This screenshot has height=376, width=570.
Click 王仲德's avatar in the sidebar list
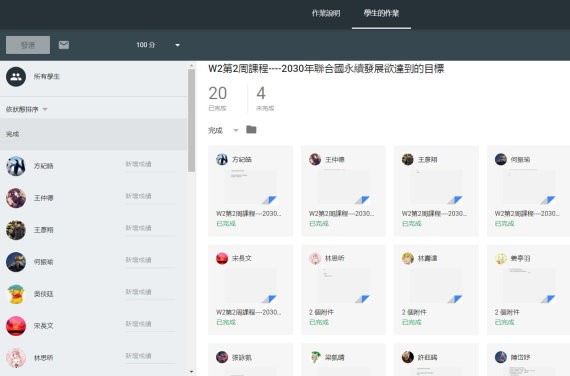16,198
